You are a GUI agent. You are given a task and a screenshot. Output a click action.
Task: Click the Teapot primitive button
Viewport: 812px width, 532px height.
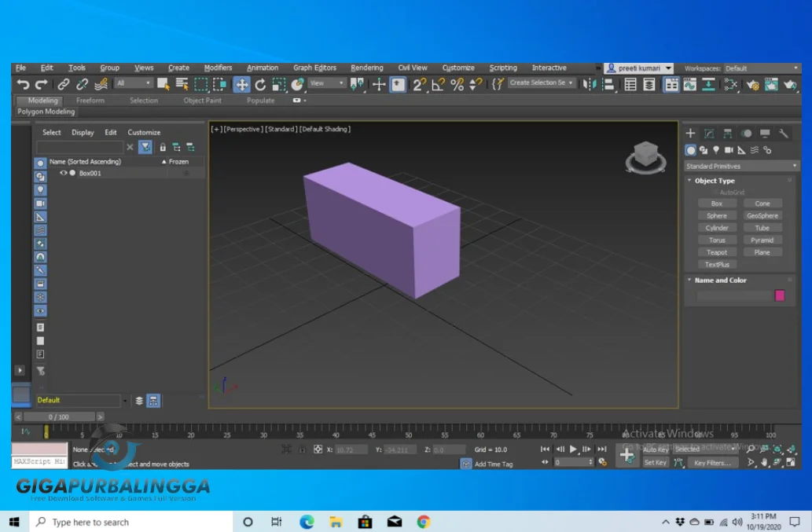(x=716, y=252)
